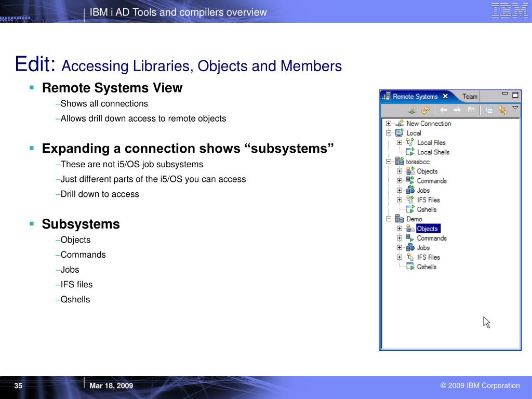Click the Commands icon under Demo

(410, 238)
